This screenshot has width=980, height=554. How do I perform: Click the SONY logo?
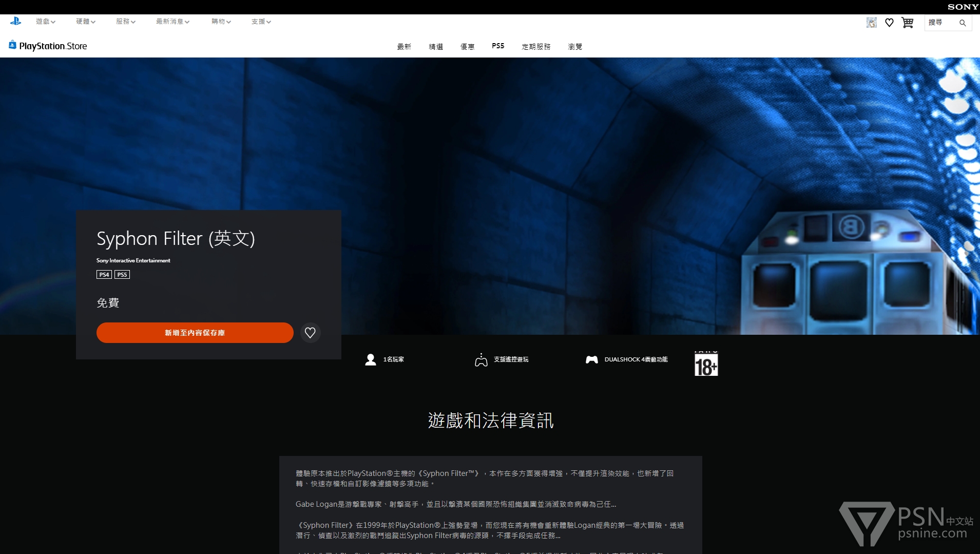pos(963,7)
